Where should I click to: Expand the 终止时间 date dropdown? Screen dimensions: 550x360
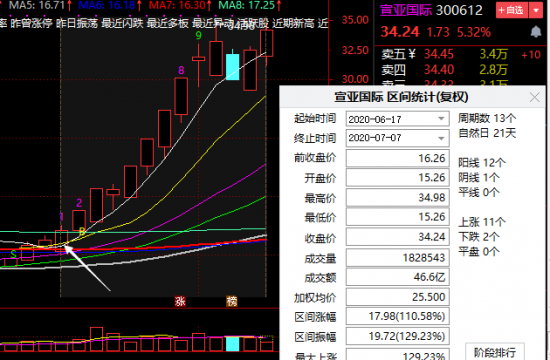[441, 138]
